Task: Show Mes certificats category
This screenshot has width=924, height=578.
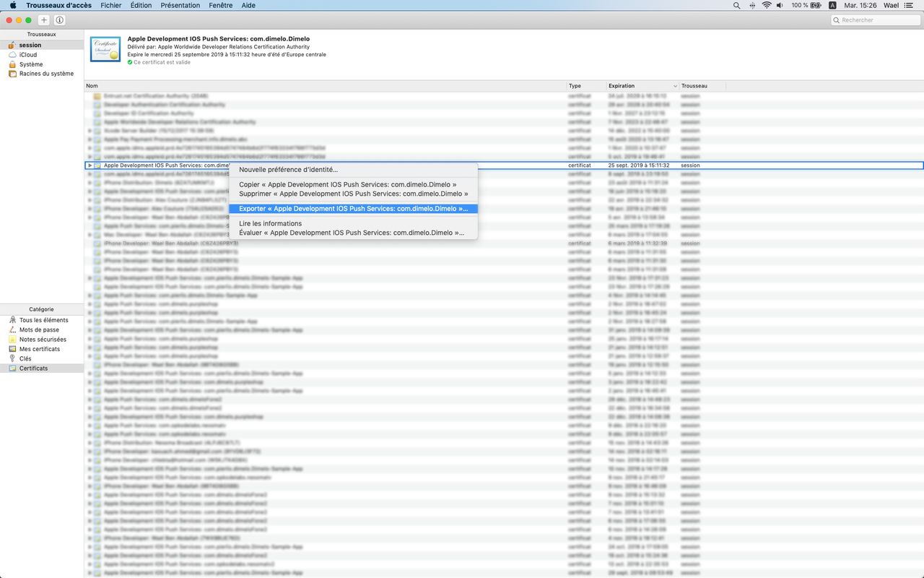Action: [x=40, y=349]
